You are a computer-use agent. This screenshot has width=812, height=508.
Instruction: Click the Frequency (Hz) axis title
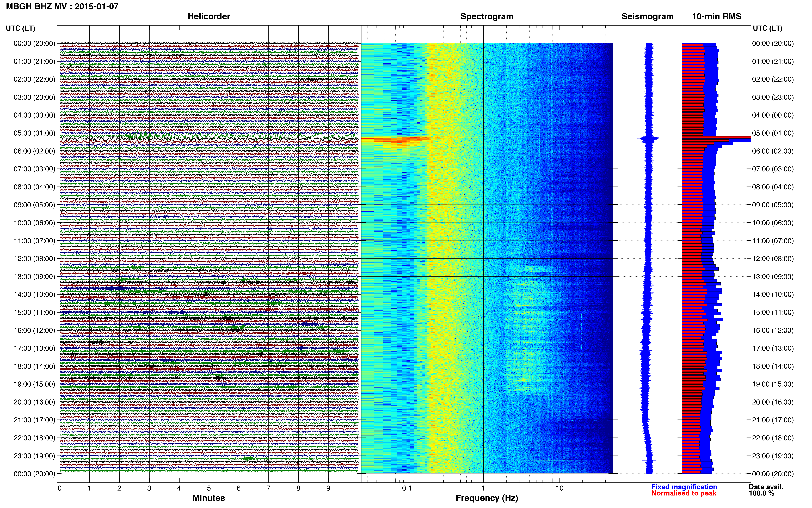[487, 498]
